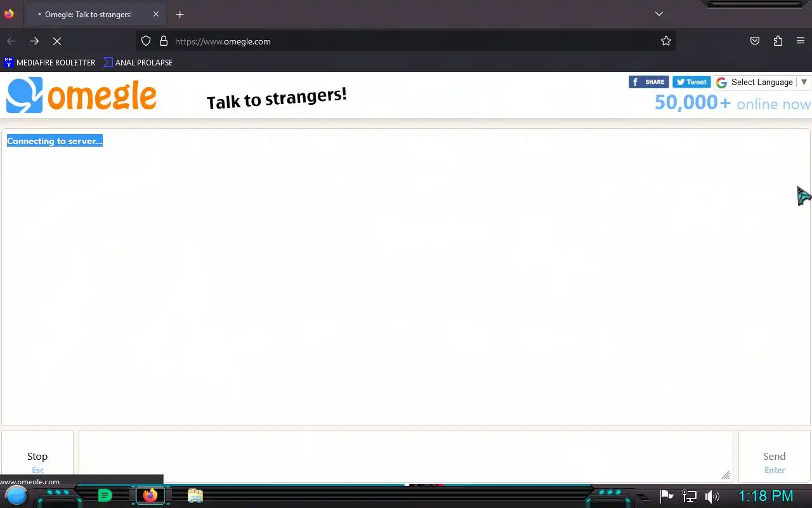Open the Save to Pocket icon
Image resolution: width=812 pixels, height=508 pixels.
[x=755, y=41]
